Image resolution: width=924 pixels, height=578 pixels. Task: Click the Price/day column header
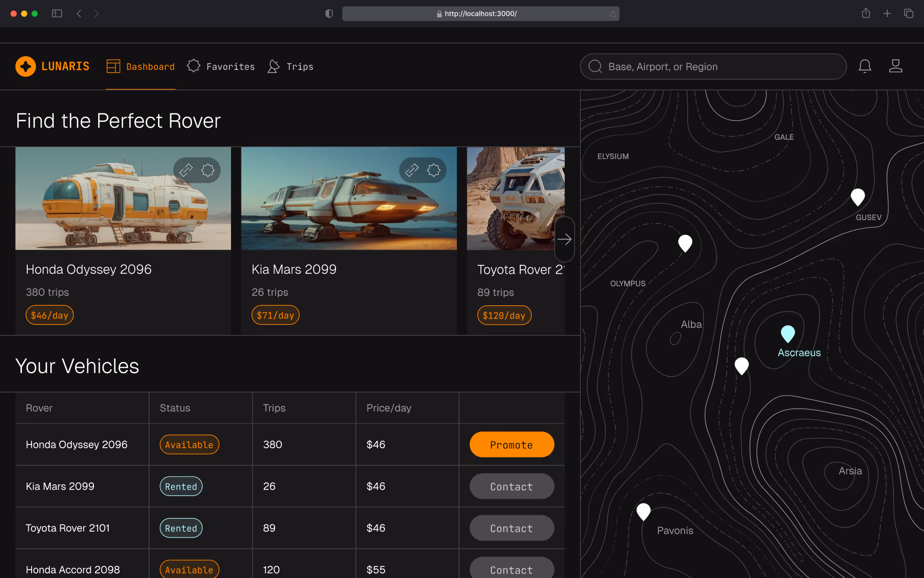tap(388, 408)
